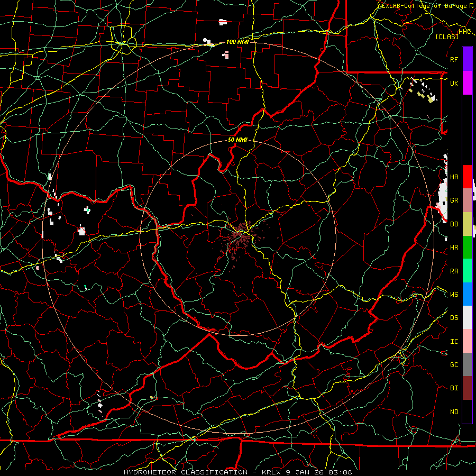Click the RF legend label
476x476 pixels.
(454, 59)
